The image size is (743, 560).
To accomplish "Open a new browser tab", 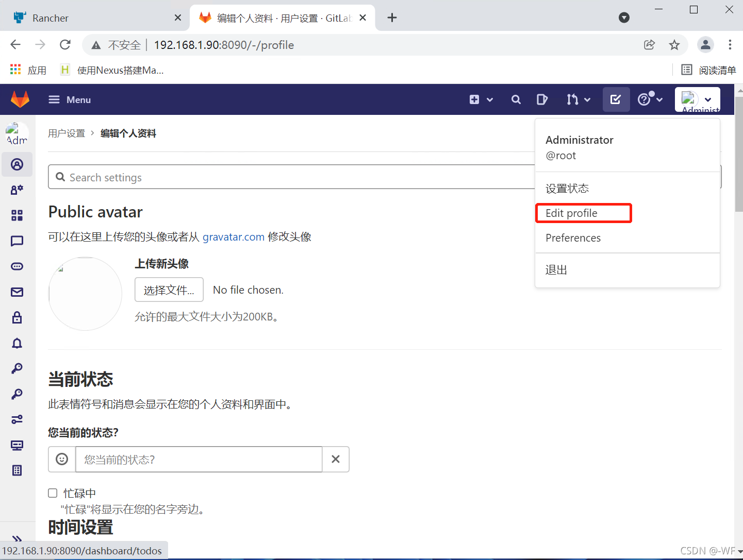I will tap(392, 18).
